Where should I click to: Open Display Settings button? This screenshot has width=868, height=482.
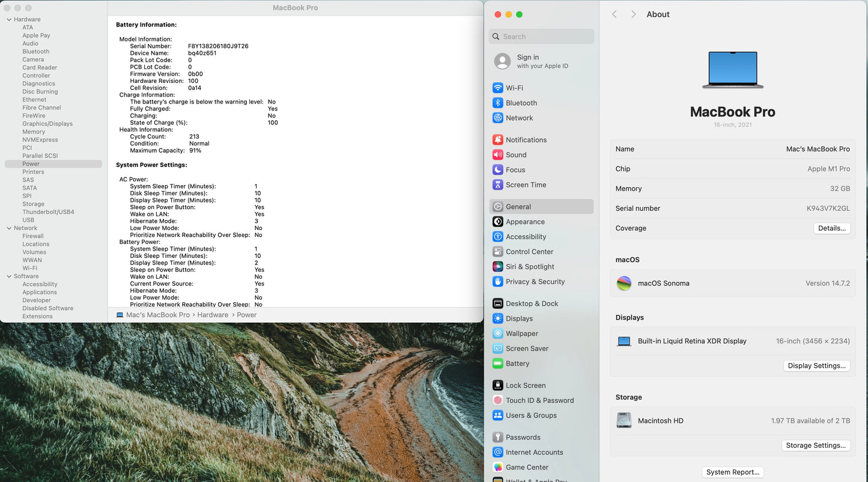click(x=816, y=365)
